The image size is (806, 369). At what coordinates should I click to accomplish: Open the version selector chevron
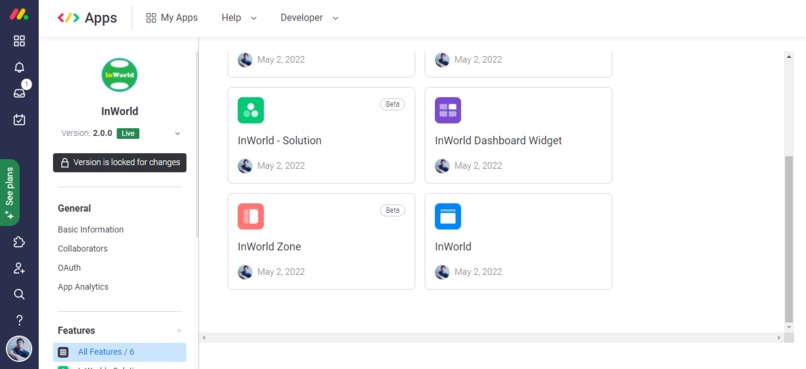177,134
